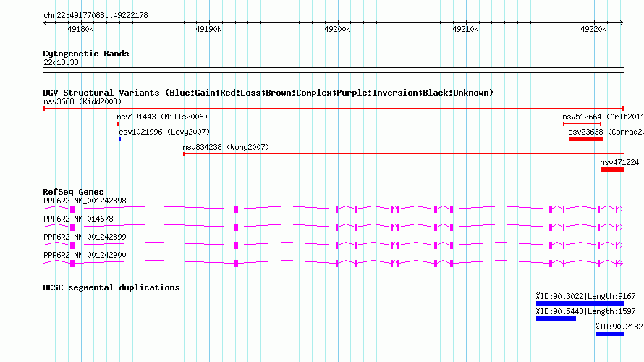Screen dimensions: 644x362
Task: Click blue bar under %ID:90.2182 duplication
Action: coord(609,334)
